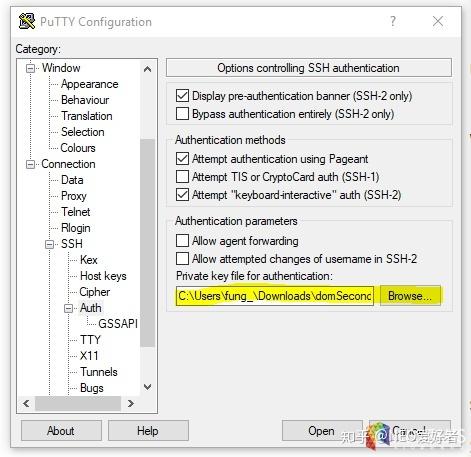Enable Bypass authentication entirely checkbox

[x=182, y=114]
